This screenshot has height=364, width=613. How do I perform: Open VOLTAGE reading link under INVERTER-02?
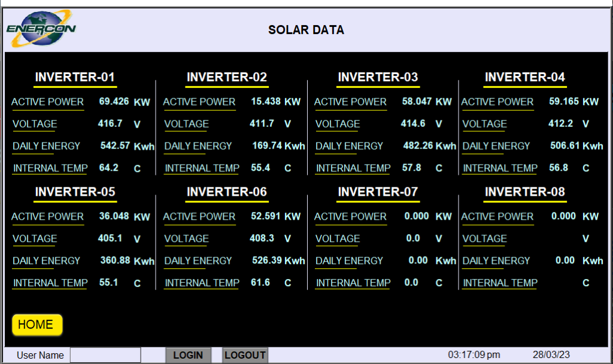(186, 124)
